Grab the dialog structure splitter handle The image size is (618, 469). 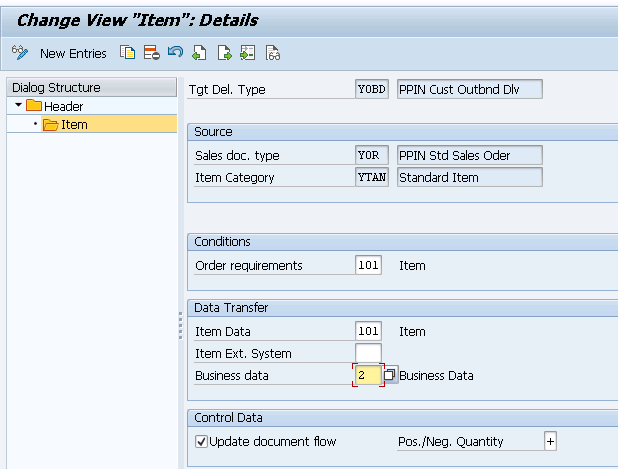(181, 326)
